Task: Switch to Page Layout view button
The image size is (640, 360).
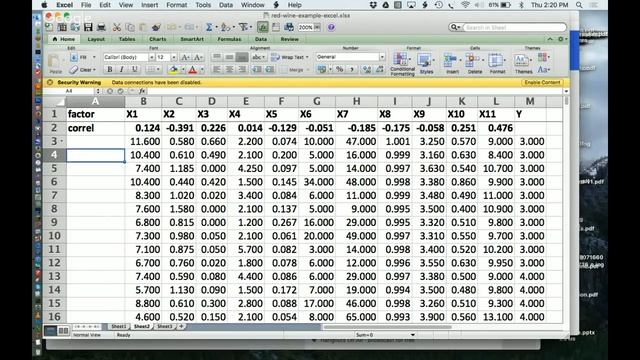Action: [63, 330]
